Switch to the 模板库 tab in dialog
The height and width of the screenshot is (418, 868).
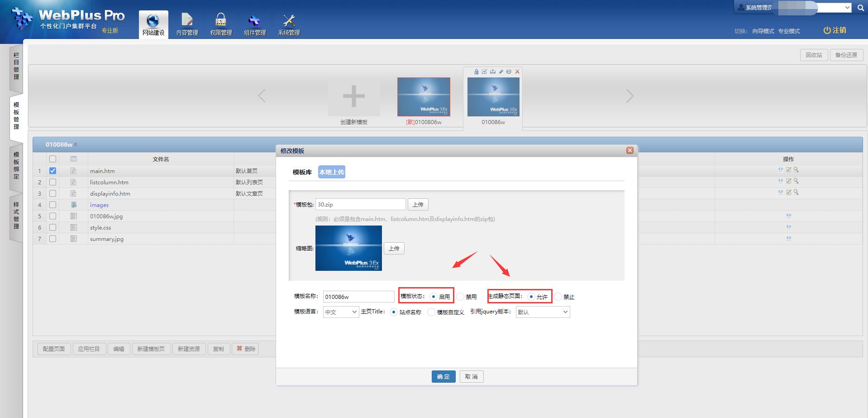pyautogui.click(x=302, y=172)
